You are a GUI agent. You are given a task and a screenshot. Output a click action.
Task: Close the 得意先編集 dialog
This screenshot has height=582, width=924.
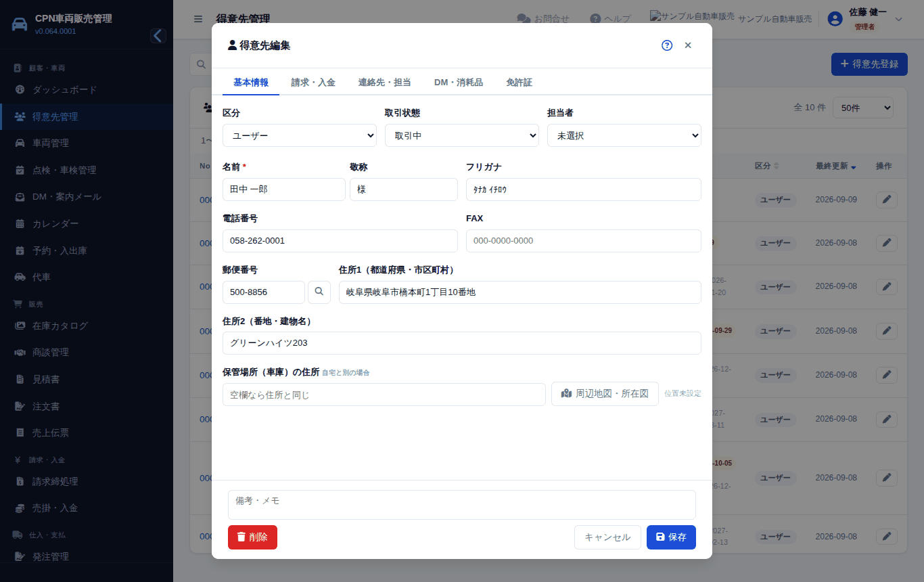pos(688,45)
